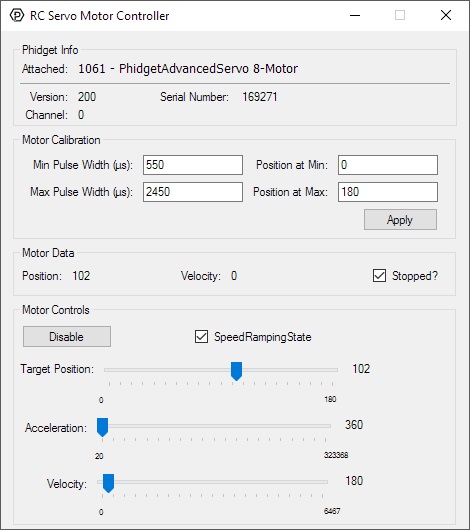The height and width of the screenshot is (530, 470).
Task: Focus the Min Pulse Width field
Action: point(193,165)
